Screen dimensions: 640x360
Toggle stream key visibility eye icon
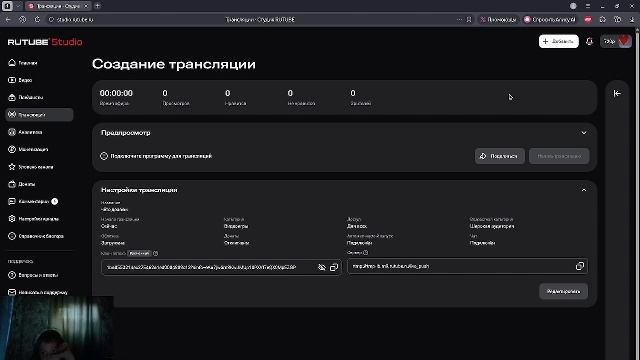click(x=322, y=267)
